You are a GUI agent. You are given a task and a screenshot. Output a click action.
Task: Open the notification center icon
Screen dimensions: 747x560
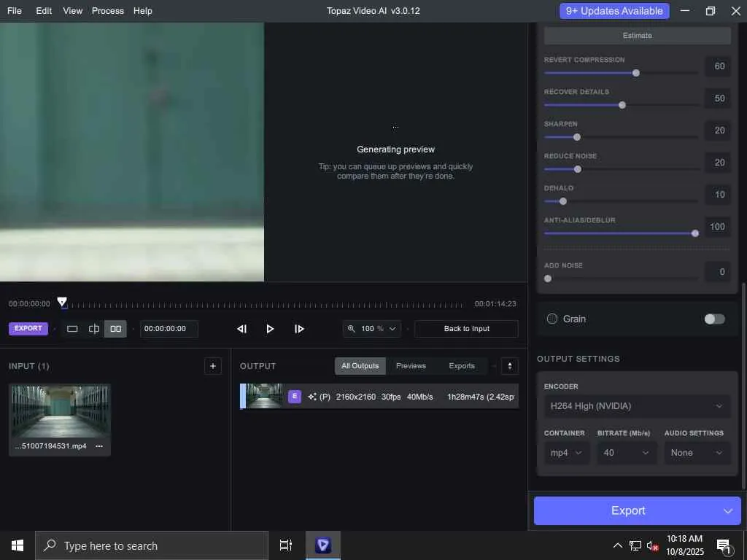[x=724, y=545]
